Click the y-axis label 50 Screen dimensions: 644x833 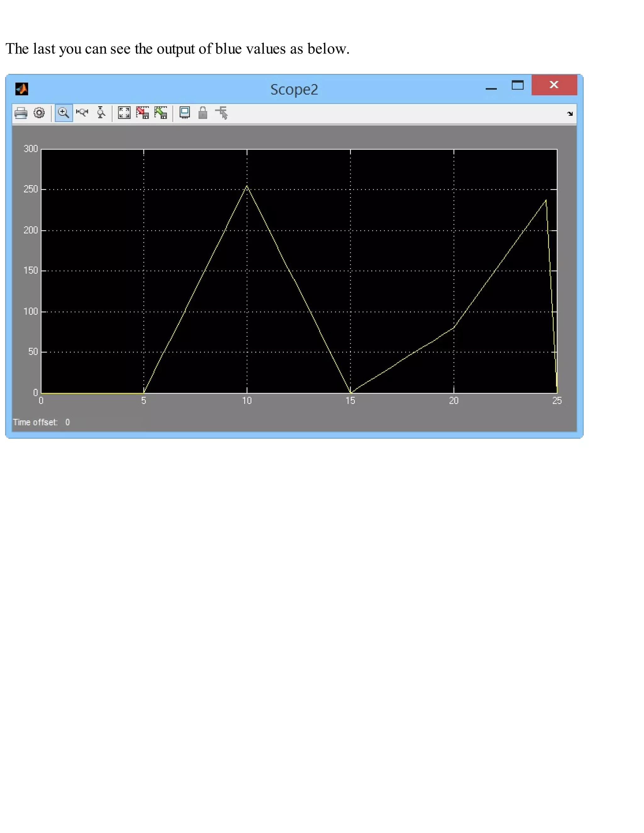pyautogui.click(x=33, y=352)
